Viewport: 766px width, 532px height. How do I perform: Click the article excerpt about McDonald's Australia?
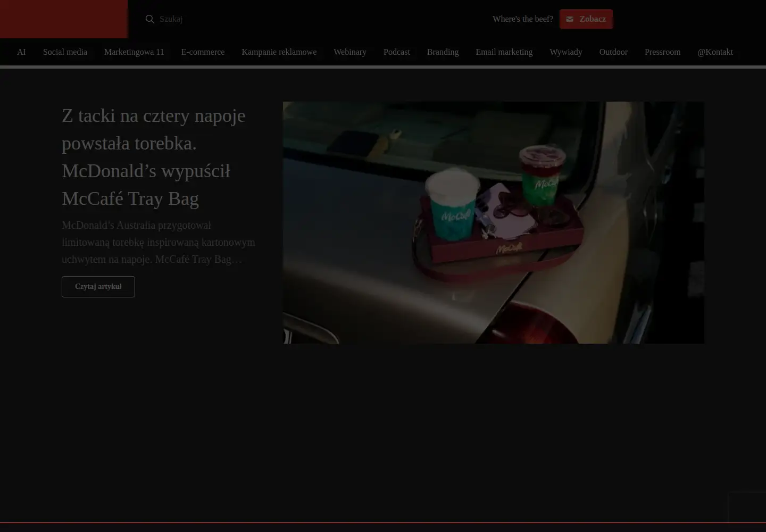pyautogui.click(x=159, y=242)
